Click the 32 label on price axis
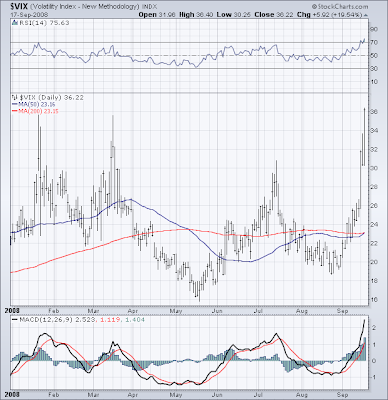388x400 pixels. tap(374, 149)
